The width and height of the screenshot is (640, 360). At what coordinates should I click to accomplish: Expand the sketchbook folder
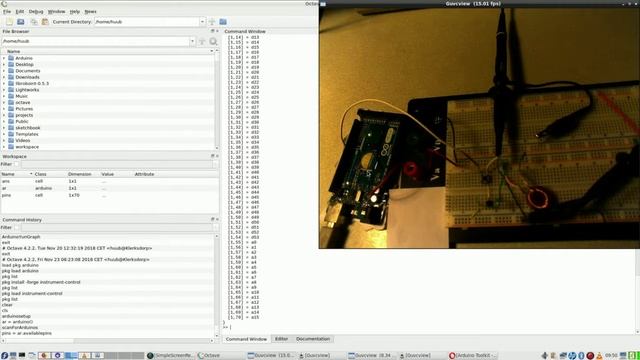click(x=4, y=128)
